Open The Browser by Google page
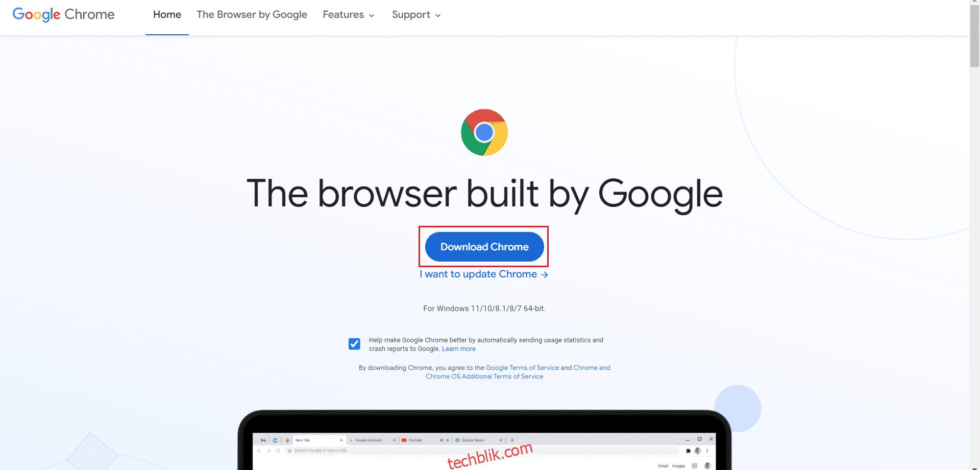Screen dimensions: 980x470 (x=252, y=15)
